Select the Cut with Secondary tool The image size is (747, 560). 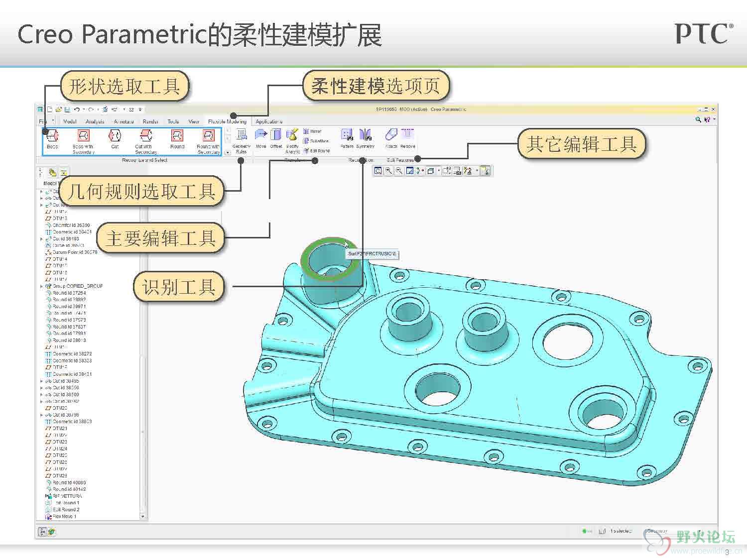click(x=145, y=141)
